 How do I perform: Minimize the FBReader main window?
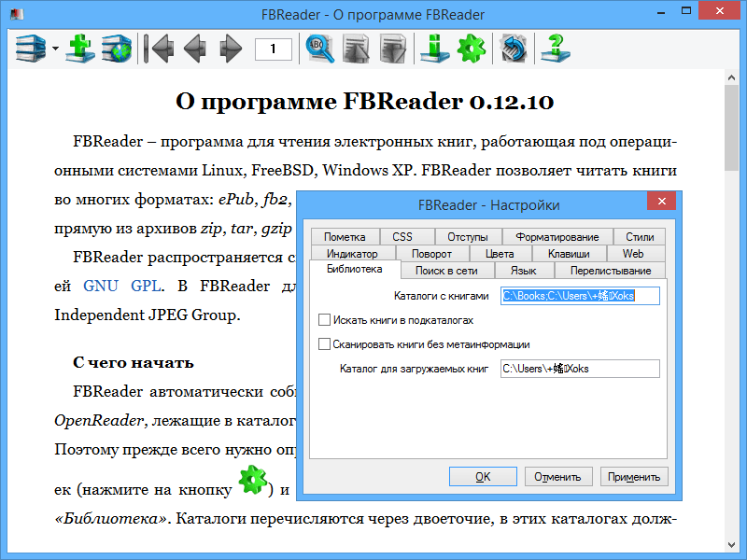click(661, 12)
